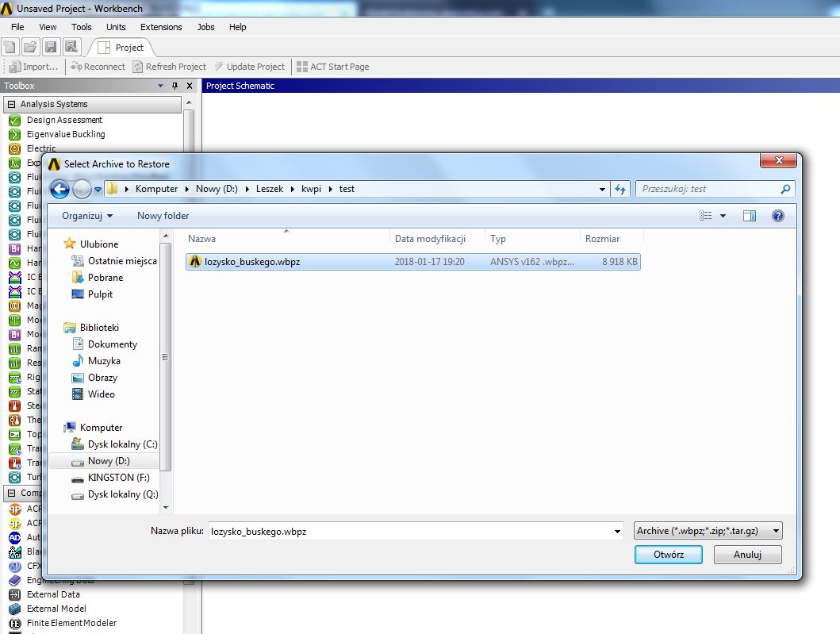Click the Import toolbar button
This screenshot has height=634, width=840.
(x=34, y=67)
